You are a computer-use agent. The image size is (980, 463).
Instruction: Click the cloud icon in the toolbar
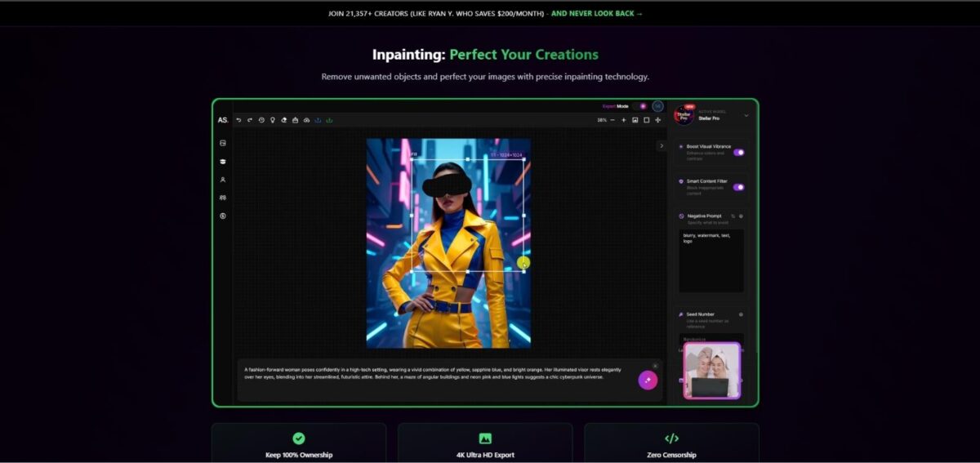click(306, 120)
